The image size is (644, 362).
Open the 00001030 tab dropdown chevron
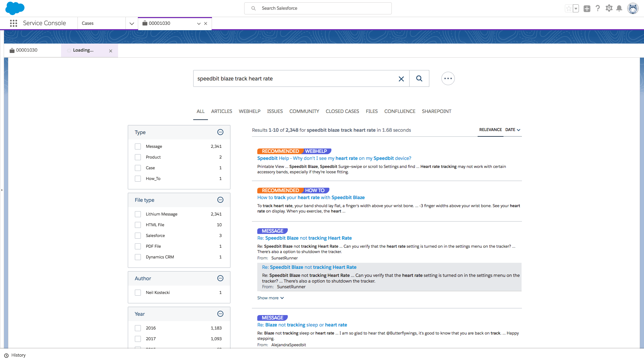[199, 23]
